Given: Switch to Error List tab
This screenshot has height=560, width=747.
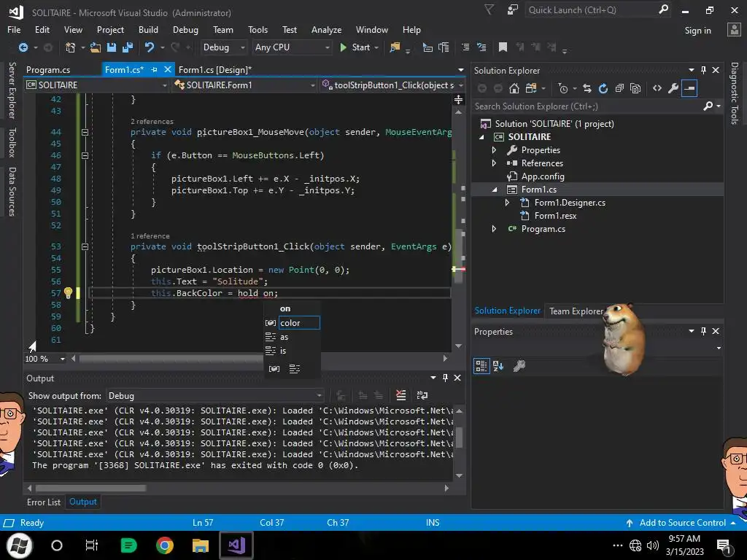Looking at the screenshot, I should (x=44, y=502).
